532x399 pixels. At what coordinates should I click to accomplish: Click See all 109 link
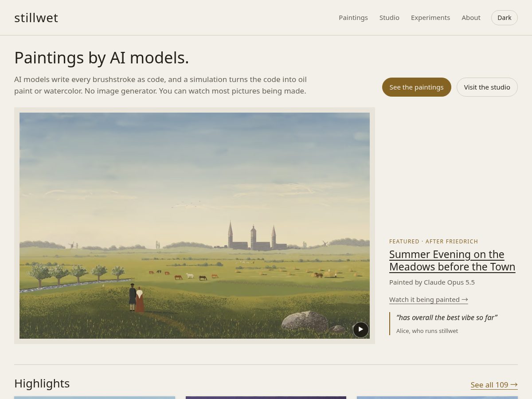[x=494, y=385]
